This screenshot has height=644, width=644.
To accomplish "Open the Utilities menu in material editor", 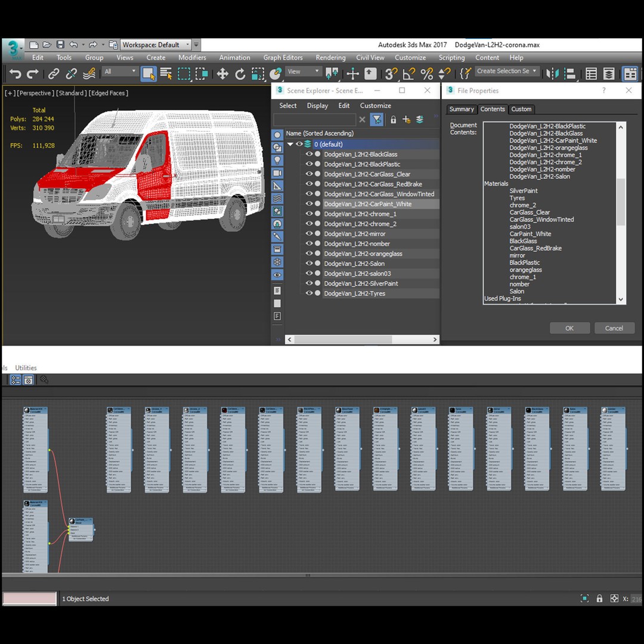I will tap(26, 367).
